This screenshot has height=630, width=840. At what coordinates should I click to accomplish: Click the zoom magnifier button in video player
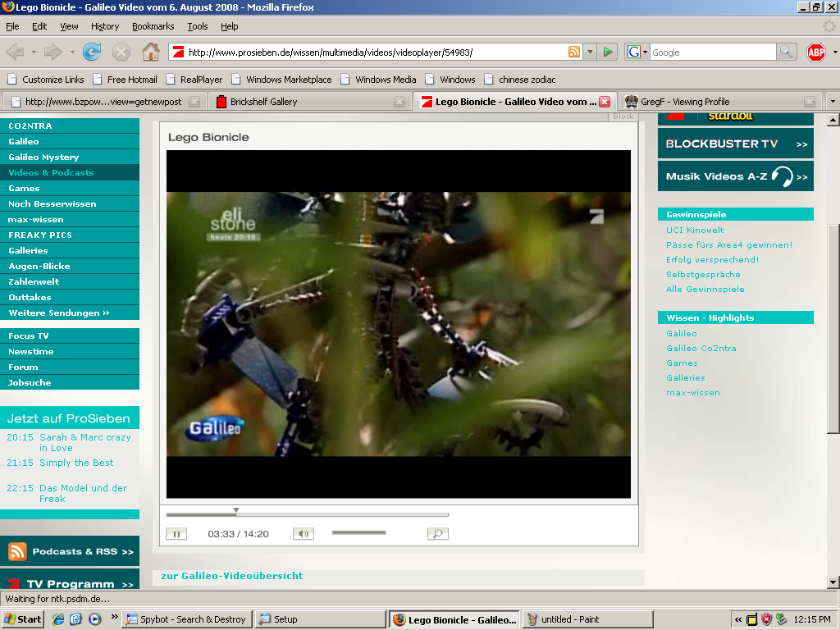(438, 533)
